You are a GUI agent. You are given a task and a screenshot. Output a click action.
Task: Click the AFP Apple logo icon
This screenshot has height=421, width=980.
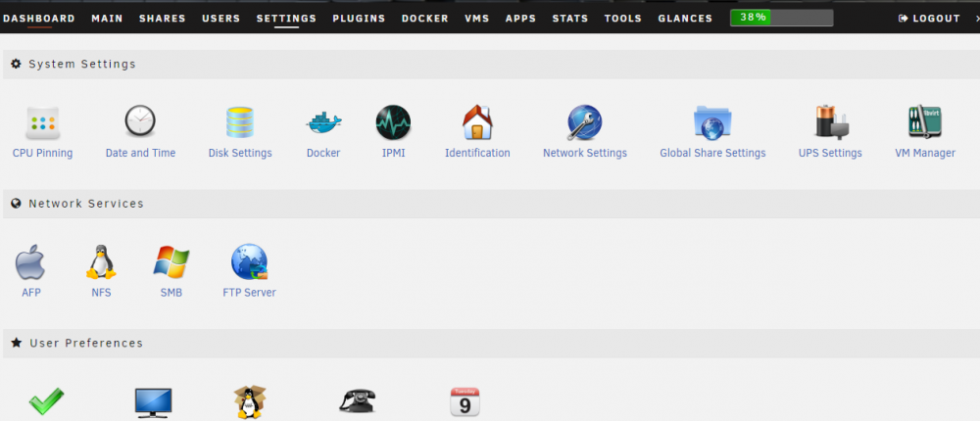click(x=30, y=261)
